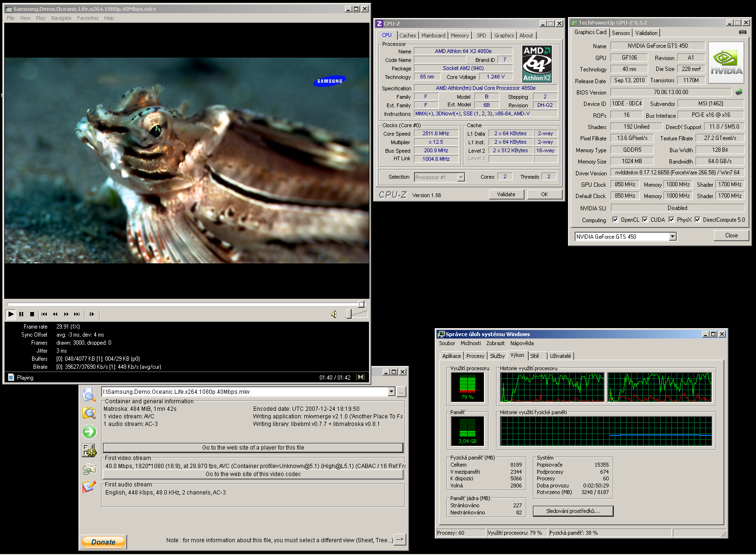756x555 pixels.
Task: Toggle the DirectCompute 5.0 checkbox
Action: 697,219
